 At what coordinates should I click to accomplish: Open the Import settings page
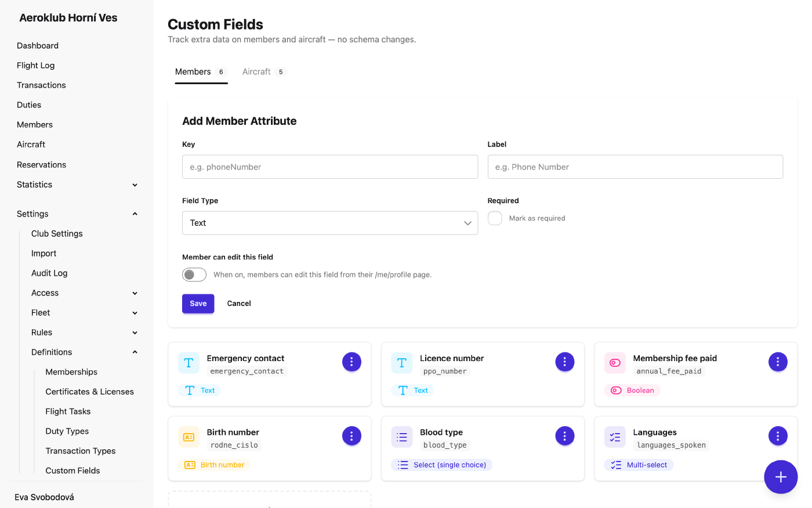(44, 254)
